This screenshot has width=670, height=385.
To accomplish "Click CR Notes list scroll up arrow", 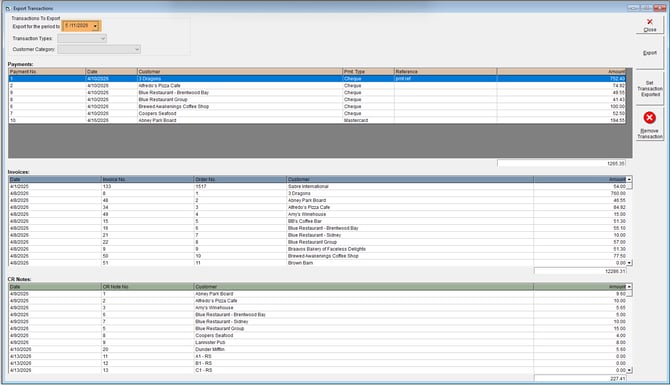I will tap(629, 287).
